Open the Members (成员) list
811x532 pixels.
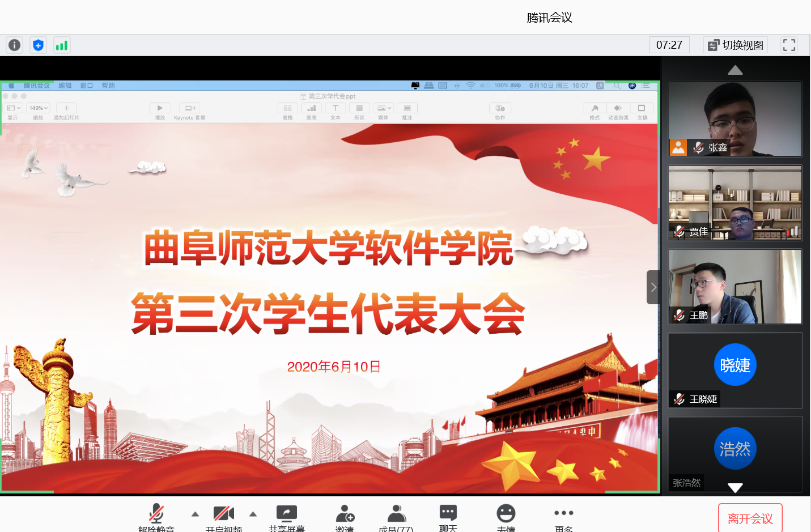pos(396,515)
